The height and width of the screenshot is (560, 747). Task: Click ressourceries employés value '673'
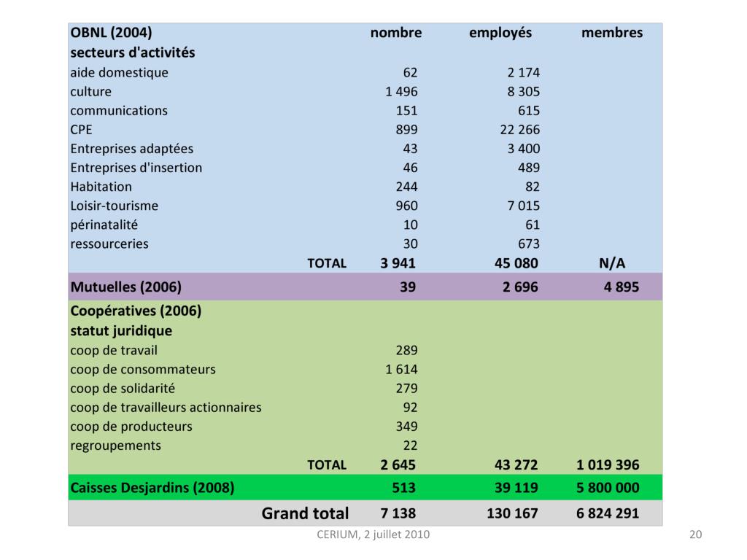529,244
